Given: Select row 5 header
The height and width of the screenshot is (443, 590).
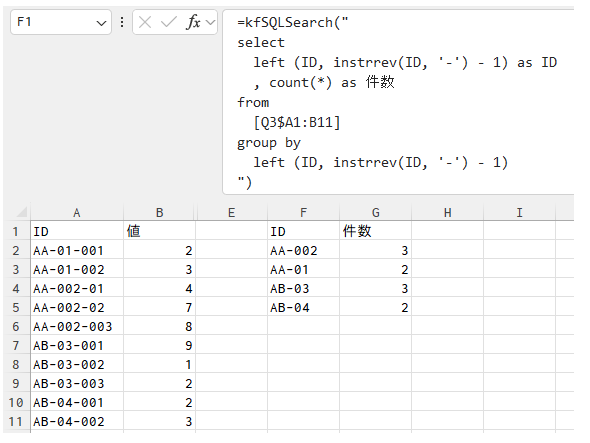Looking at the screenshot, I should 16,308.
